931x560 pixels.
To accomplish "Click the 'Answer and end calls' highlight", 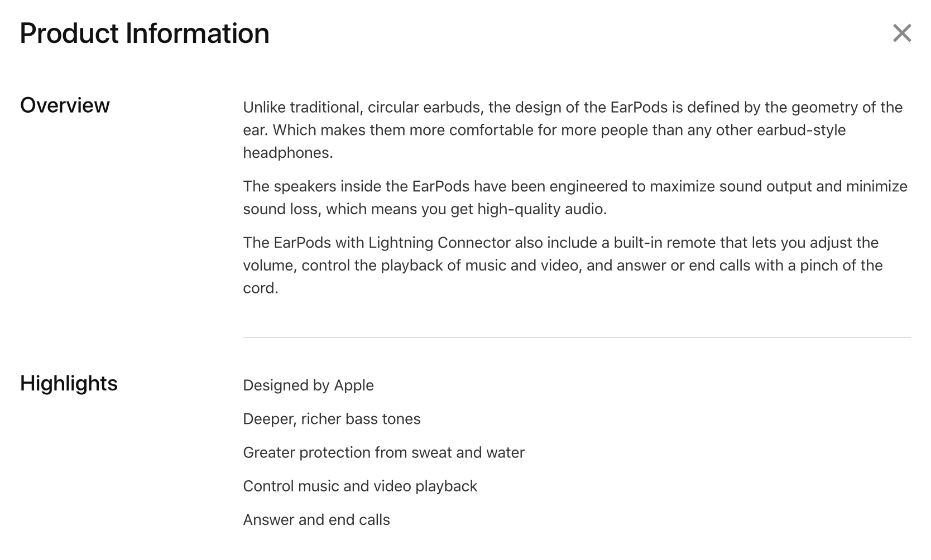I will coord(316,520).
